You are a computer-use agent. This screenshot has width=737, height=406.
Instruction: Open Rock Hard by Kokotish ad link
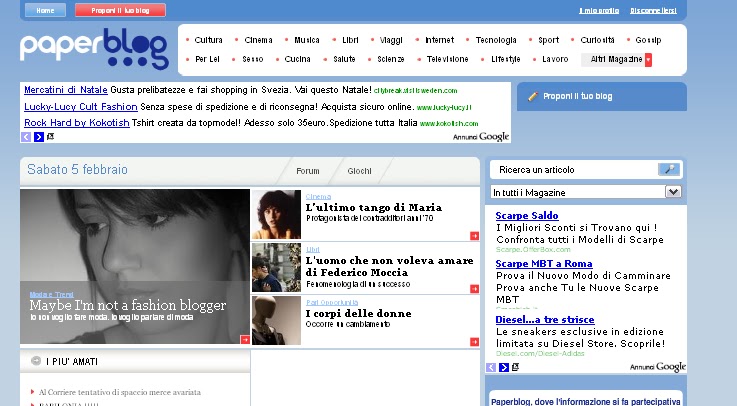[x=77, y=123]
